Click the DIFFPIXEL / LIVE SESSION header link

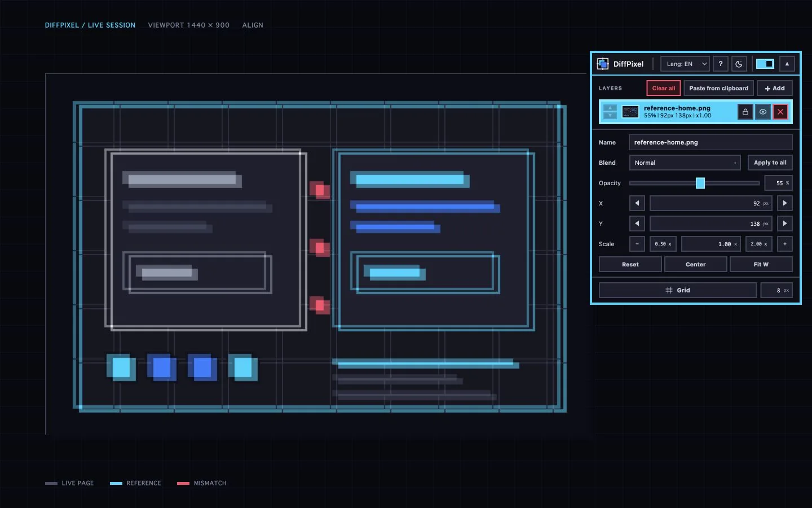coord(90,25)
